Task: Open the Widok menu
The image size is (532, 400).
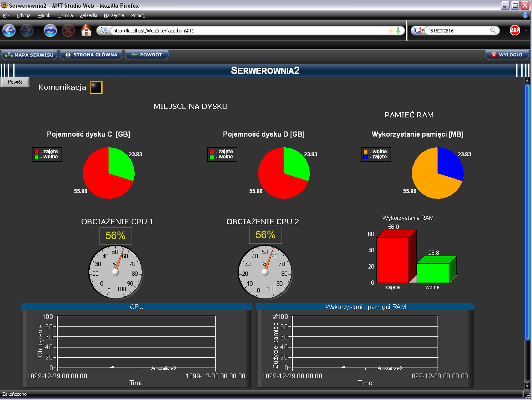Action: 44,15
